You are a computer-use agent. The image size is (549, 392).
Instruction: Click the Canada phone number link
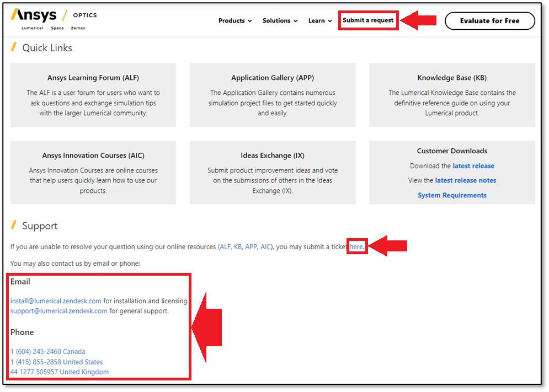pos(48,352)
